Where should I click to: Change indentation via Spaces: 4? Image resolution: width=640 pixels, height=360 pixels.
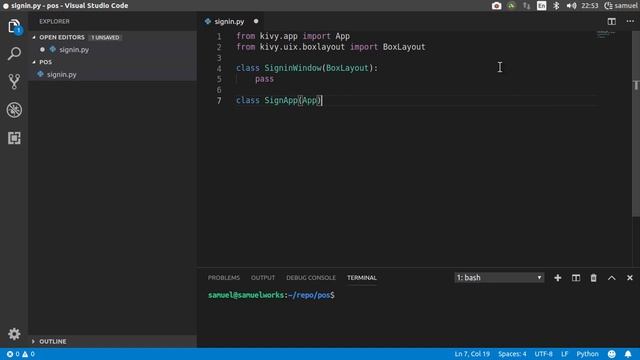pos(512,354)
